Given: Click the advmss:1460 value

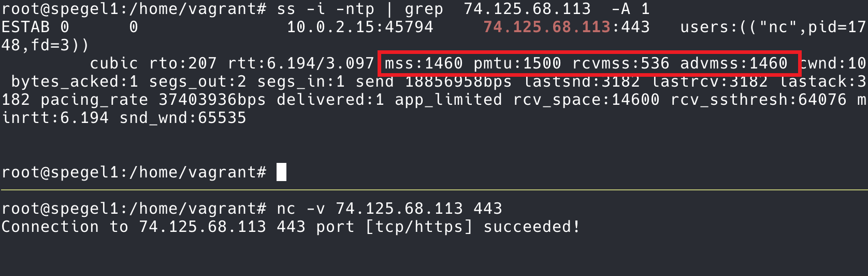Looking at the screenshot, I should (x=734, y=63).
